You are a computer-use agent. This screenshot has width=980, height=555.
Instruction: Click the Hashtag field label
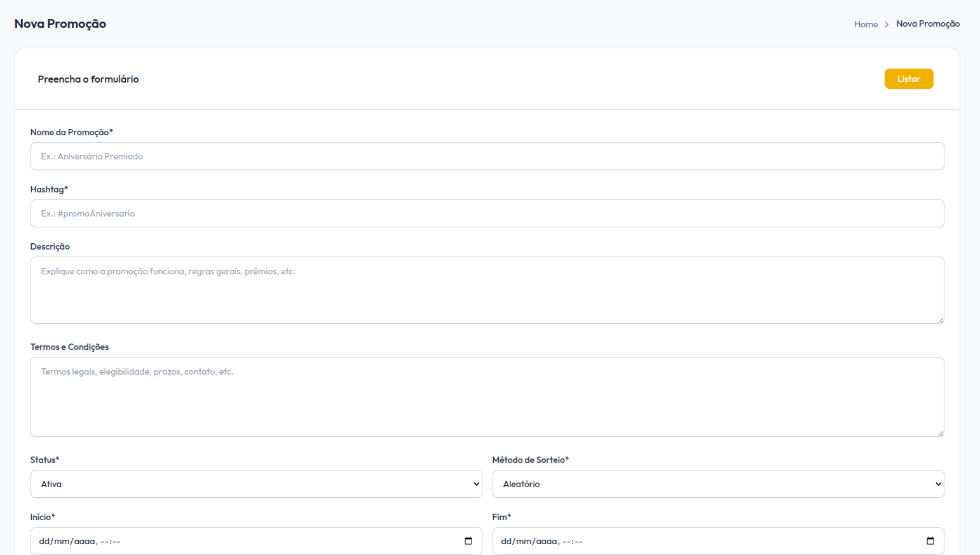pyautogui.click(x=49, y=189)
